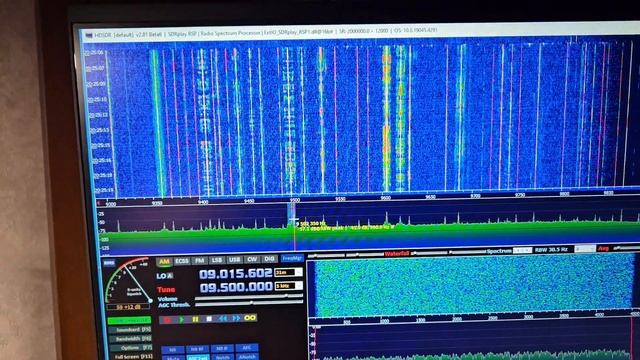The height and width of the screenshot is (360, 640).
Task: Click the LO A label
Action: [164, 276]
